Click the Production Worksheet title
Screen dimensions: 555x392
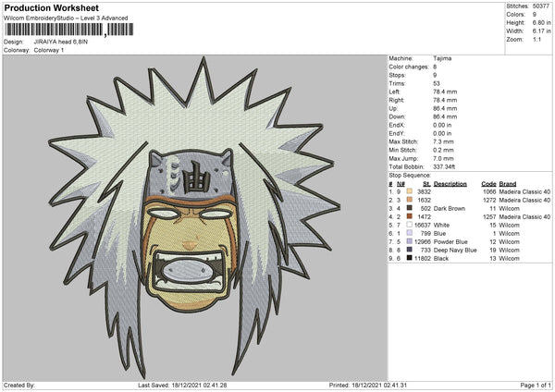tap(51, 7)
